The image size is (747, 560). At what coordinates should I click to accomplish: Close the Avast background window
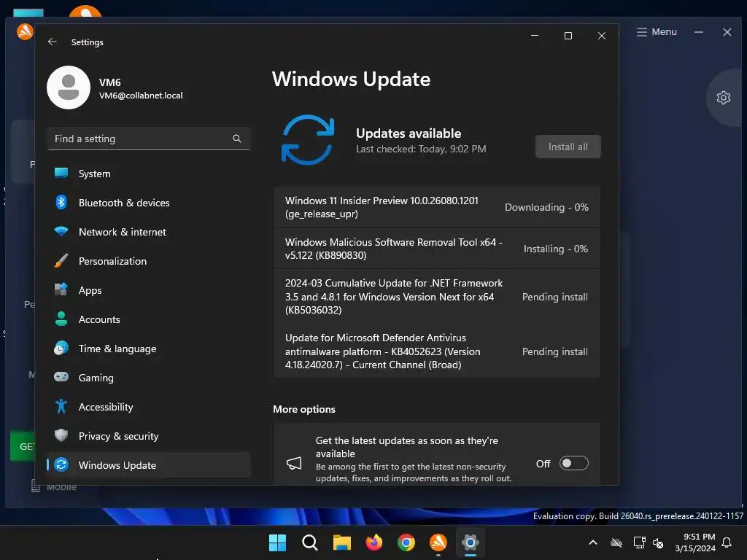tap(727, 32)
